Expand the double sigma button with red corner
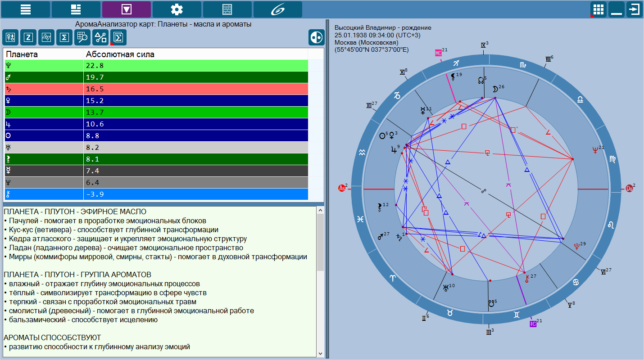The image size is (644, 360). click(118, 37)
